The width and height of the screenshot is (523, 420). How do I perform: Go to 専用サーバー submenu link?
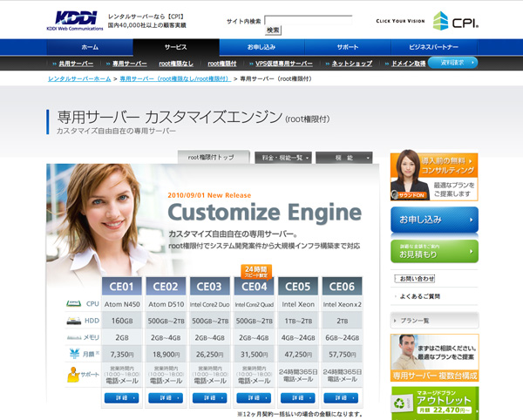click(129, 64)
